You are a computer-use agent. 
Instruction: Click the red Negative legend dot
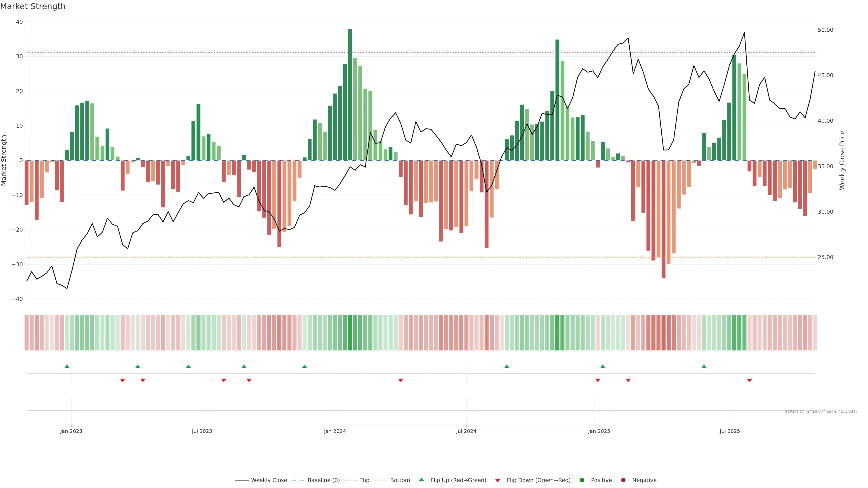(x=623, y=480)
